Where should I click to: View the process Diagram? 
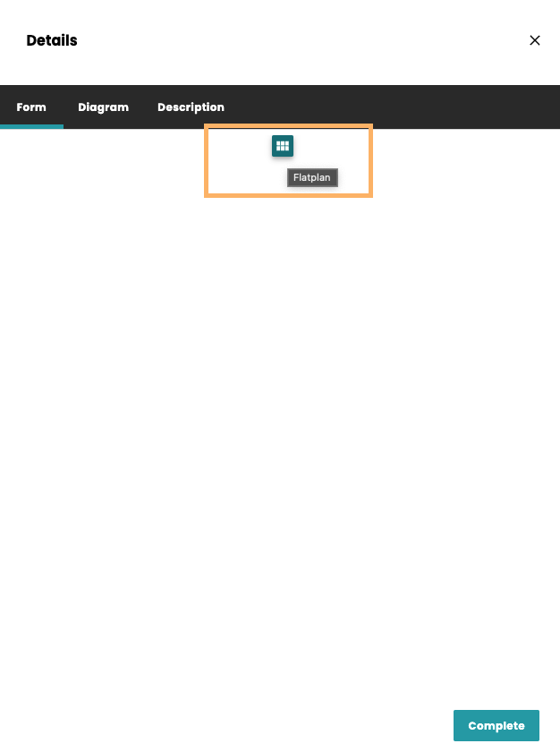click(103, 107)
